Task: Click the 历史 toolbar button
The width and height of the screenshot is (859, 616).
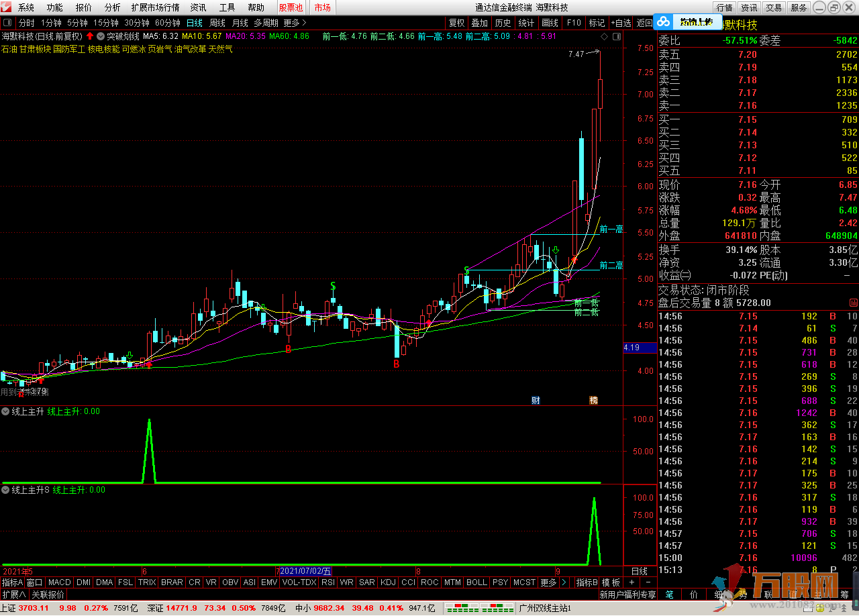Action: [503, 23]
